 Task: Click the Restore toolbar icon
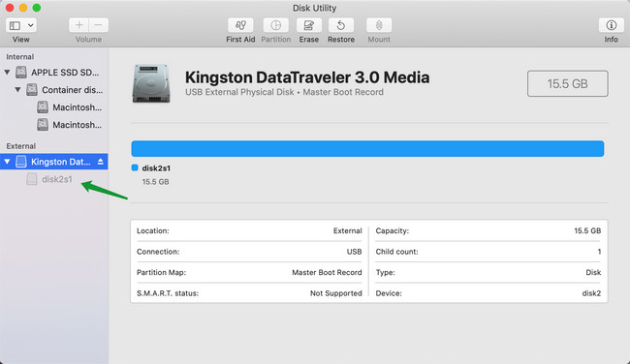[341, 25]
